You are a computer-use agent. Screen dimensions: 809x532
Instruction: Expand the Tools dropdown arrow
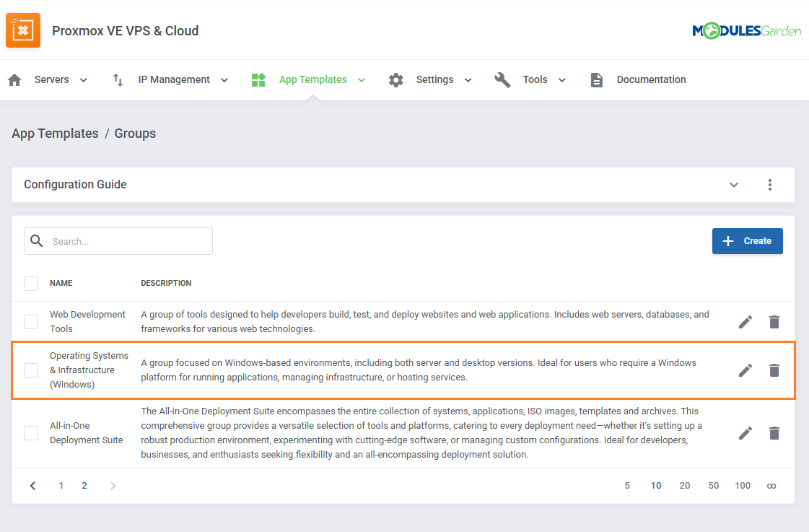562,80
